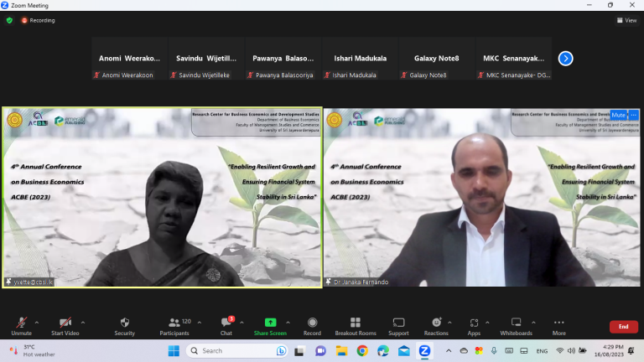
Task: Expand video options arrow beside Start Video
Action: click(x=82, y=322)
